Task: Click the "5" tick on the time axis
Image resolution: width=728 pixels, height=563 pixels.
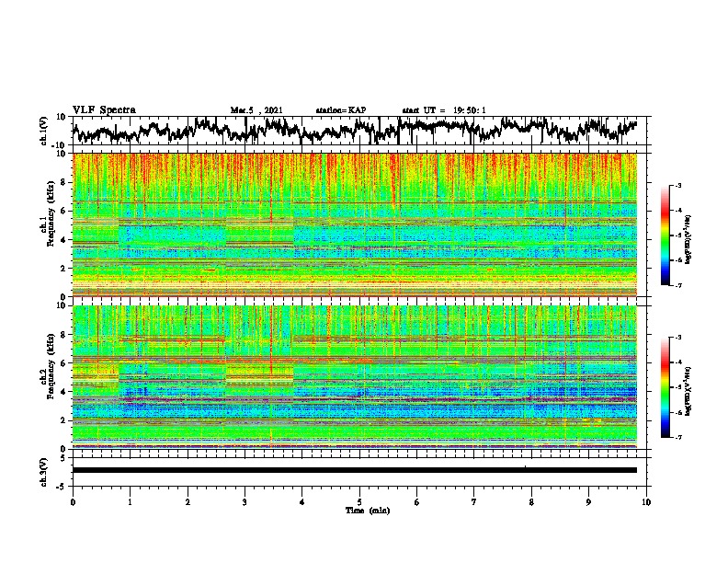Action: point(359,502)
